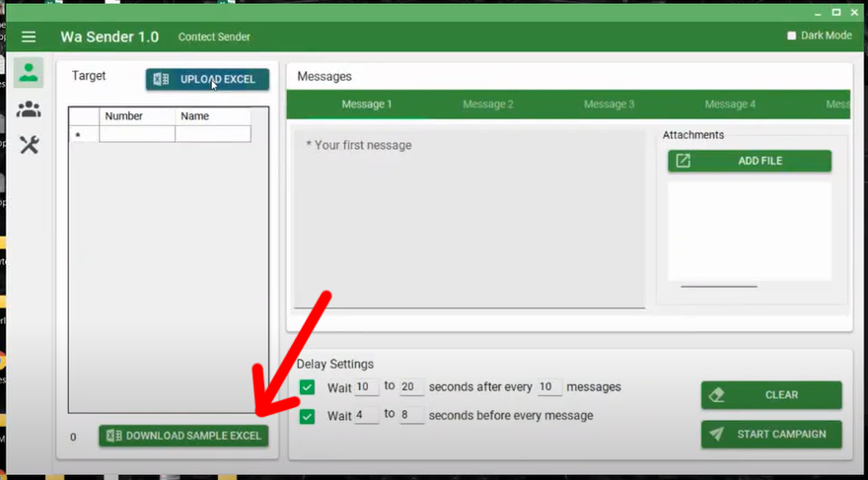Toggle wait before every message checkbox
Screen dimensions: 868x480
pyautogui.click(x=308, y=416)
